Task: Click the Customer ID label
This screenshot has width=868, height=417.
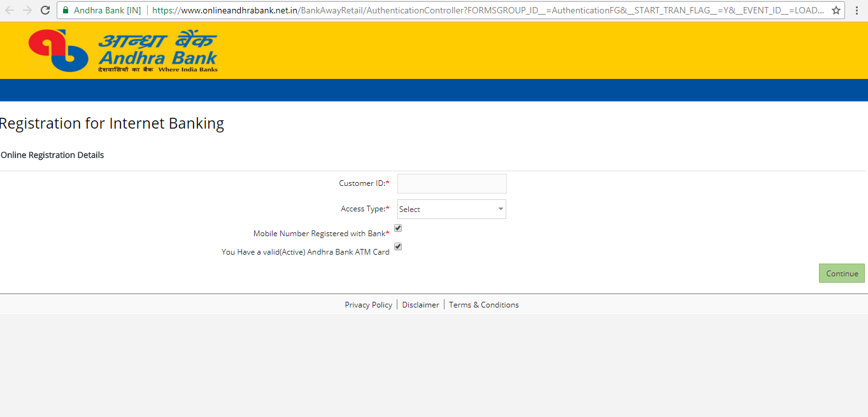Action: 364,183
